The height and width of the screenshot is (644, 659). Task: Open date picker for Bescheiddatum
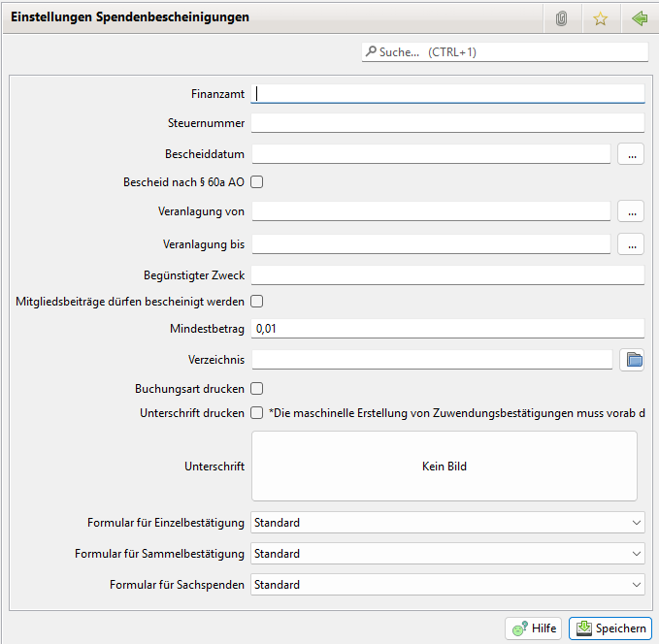click(x=631, y=154)
